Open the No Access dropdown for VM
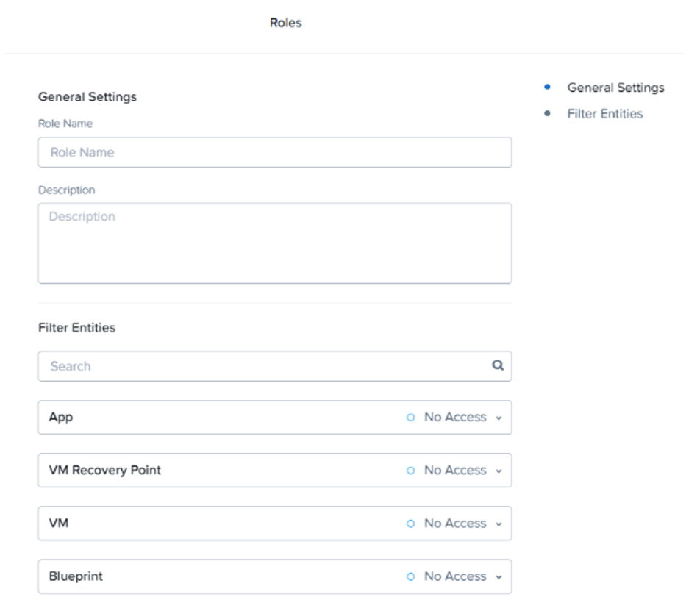Viewport: 700px width, 600px height. tap(455, 524)
